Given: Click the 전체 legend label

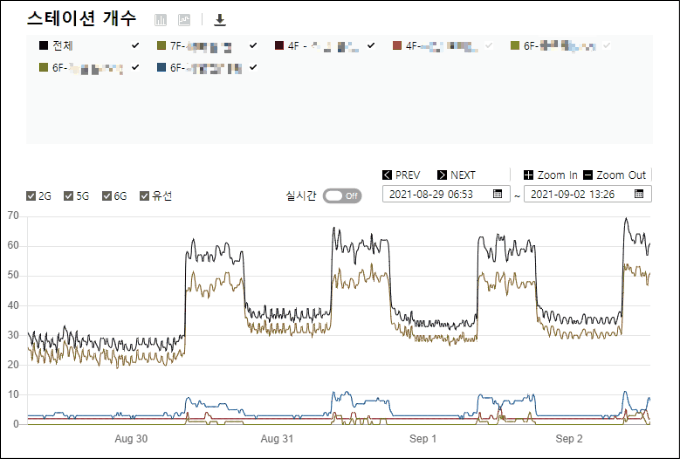Looking at the screenshot, I should pyautogui.click(x=63, y=45).
